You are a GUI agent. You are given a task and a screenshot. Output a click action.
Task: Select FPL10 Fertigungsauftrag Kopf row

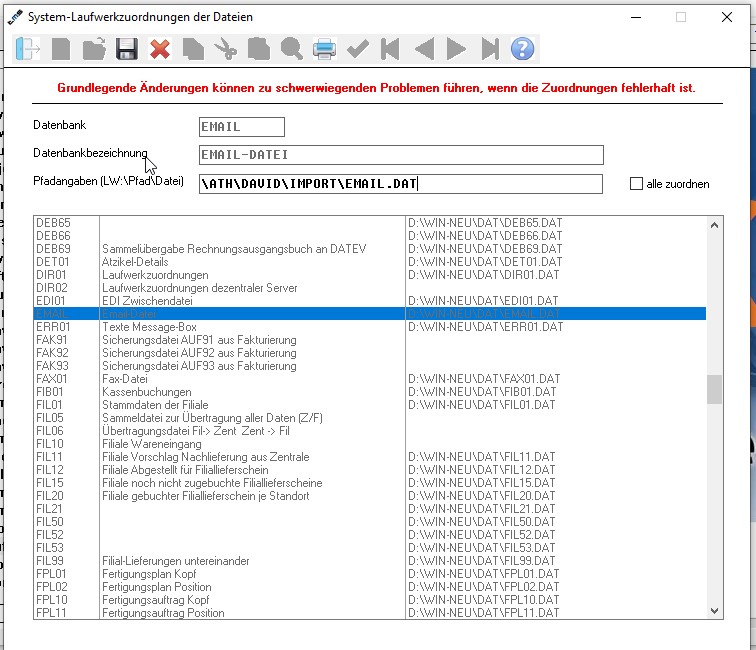point(370,600)
